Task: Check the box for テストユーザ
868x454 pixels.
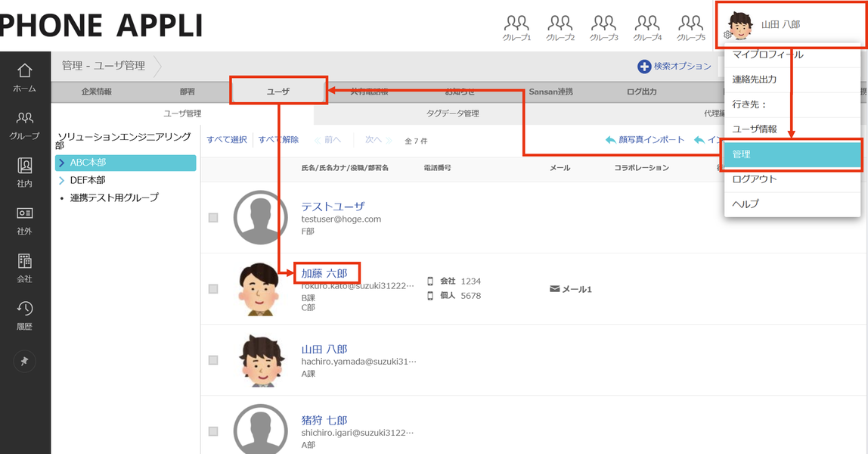Action: (213, 218)
